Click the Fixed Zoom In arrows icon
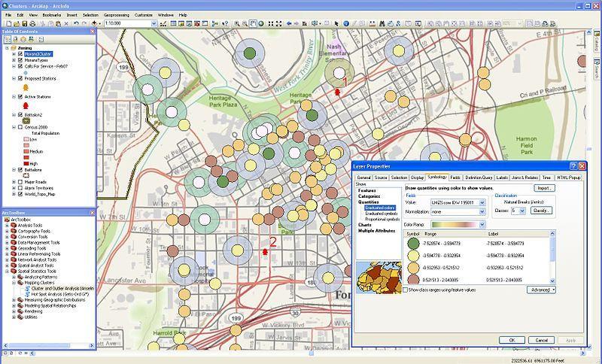The width and height of the screenshot is (602, 364). pos(271,23)
